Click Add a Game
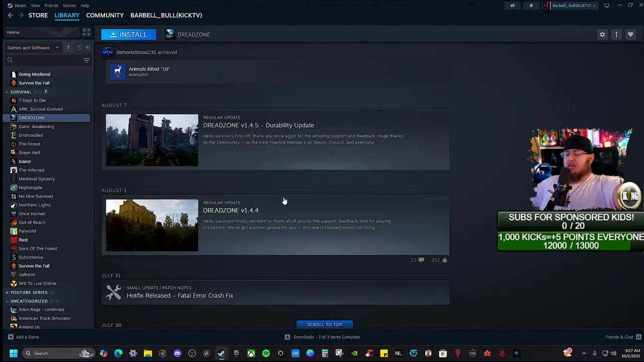This screenshot has height=362, width=644. (23, 337)
